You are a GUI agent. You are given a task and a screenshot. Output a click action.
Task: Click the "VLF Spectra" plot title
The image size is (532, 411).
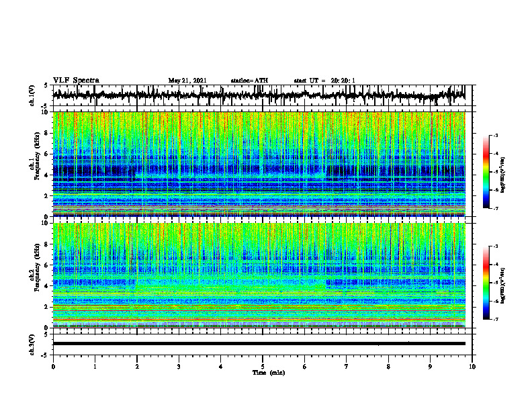[x=76, y=81]
